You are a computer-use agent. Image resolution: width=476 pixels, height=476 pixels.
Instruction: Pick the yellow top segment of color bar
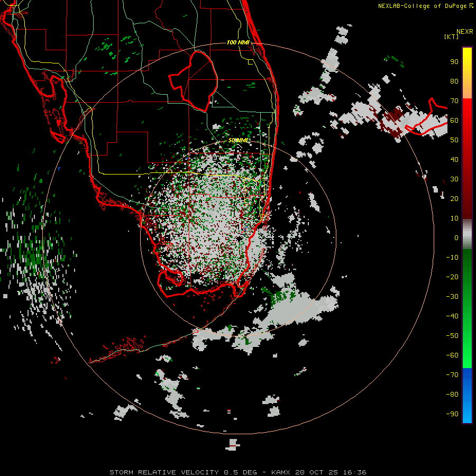tap(467, 73)
